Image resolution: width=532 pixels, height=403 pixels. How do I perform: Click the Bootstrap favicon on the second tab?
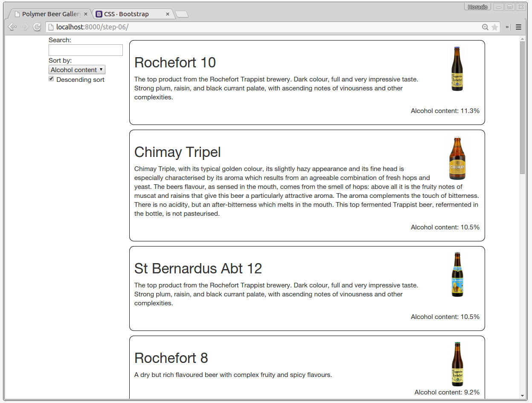[x=99, y=14]
